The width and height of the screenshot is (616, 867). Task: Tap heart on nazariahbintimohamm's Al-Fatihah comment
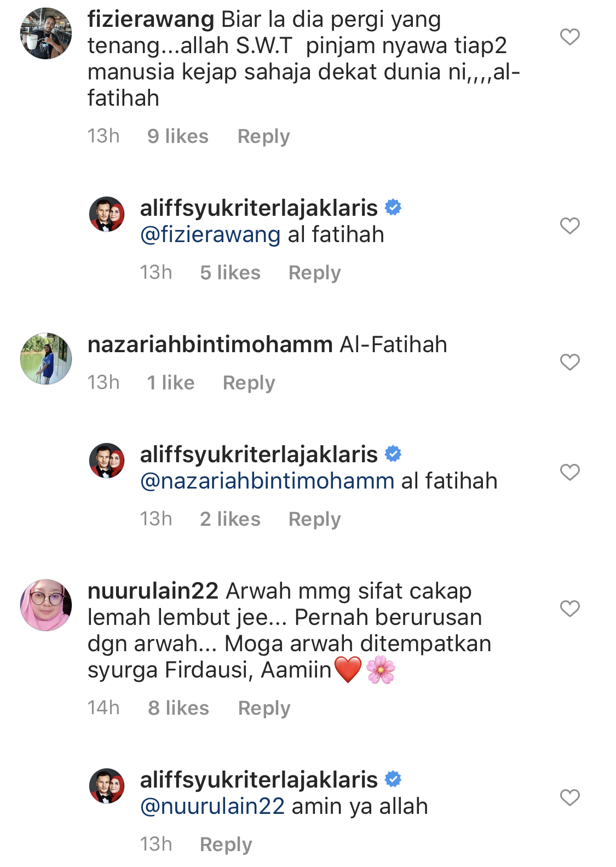(569, 362)
